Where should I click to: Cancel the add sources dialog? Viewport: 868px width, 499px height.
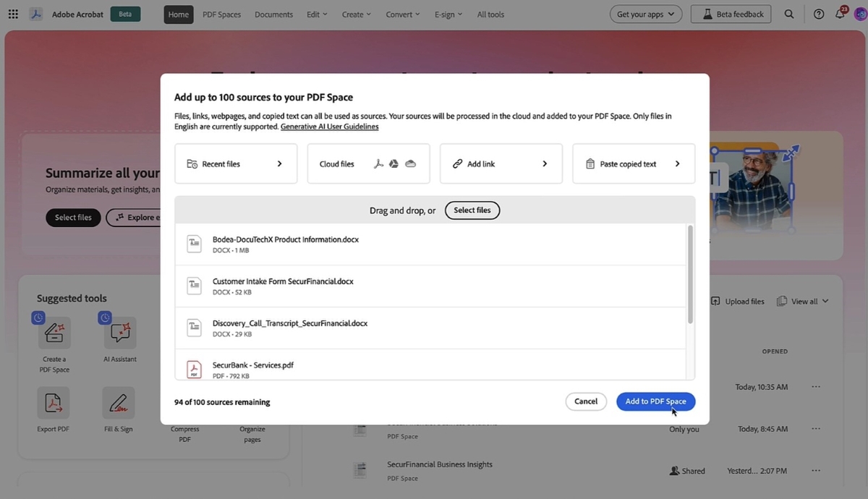click(586, 401)
